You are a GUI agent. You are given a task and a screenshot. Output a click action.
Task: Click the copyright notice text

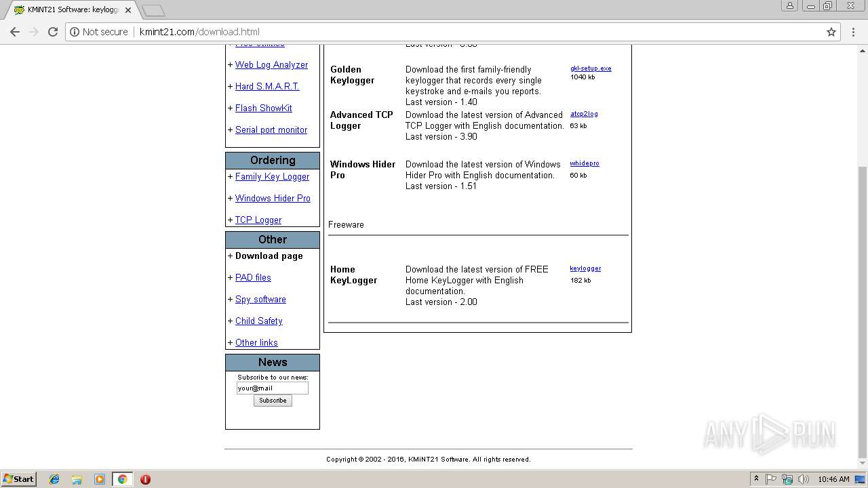429,460
